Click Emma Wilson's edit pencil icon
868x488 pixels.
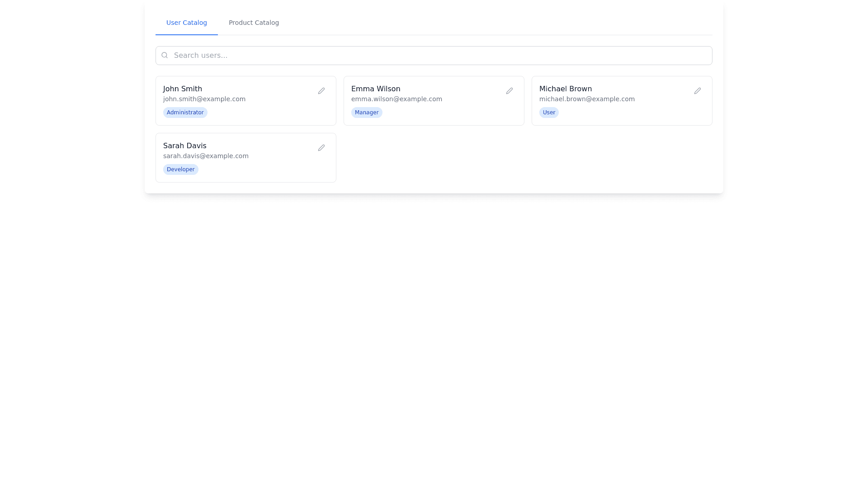pos(509,91)
